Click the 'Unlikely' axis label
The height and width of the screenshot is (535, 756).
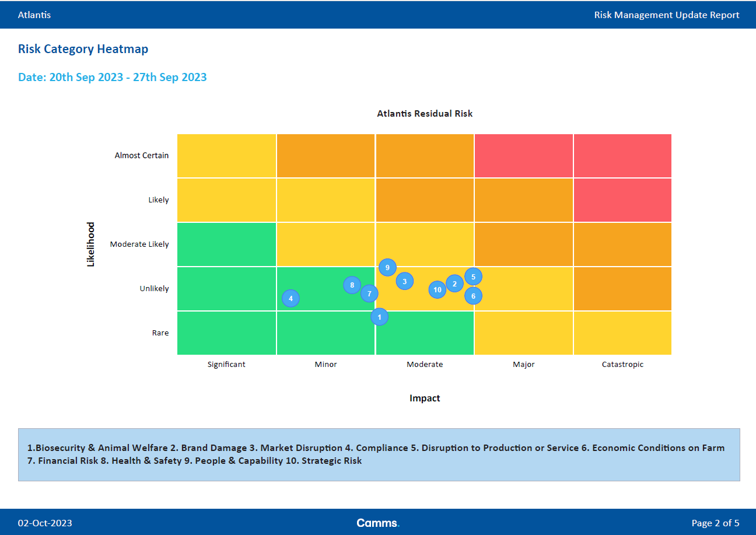click(155, 288)
